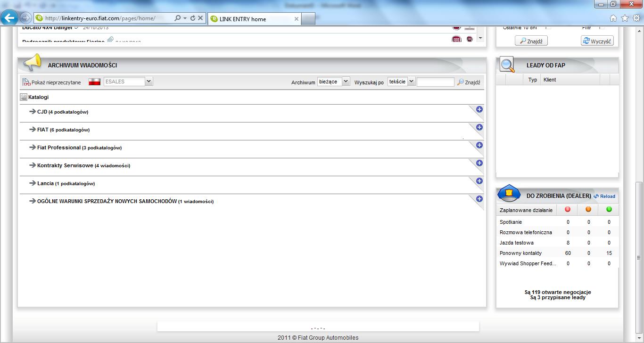Click the plus icon on Kontrakty Serwisowe row
This screenshot has width=644, height=343.
pyautogui.click(x=479, y=163)
